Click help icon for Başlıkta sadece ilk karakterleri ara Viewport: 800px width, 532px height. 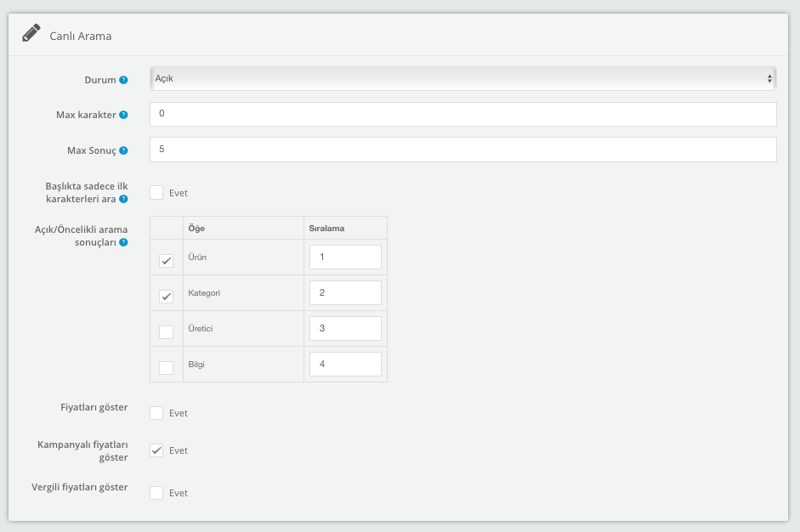click(x=124, y=199)
